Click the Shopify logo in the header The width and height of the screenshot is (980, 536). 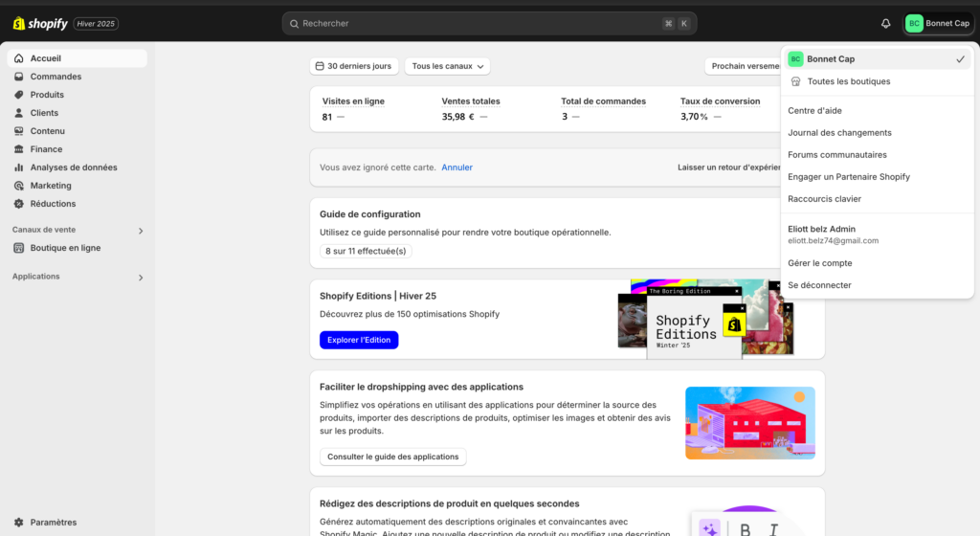40,24
